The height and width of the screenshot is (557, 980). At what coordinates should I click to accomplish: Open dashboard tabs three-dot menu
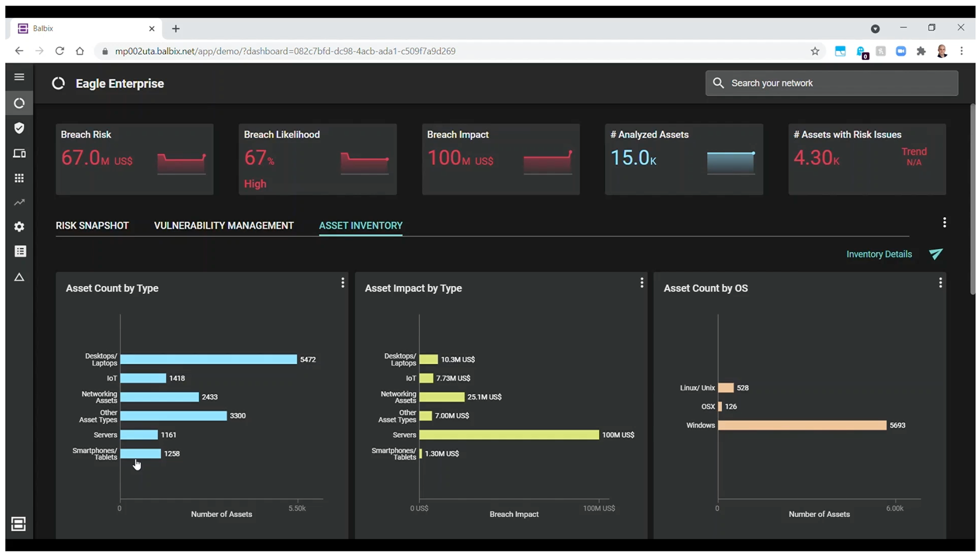pos(944,222)
